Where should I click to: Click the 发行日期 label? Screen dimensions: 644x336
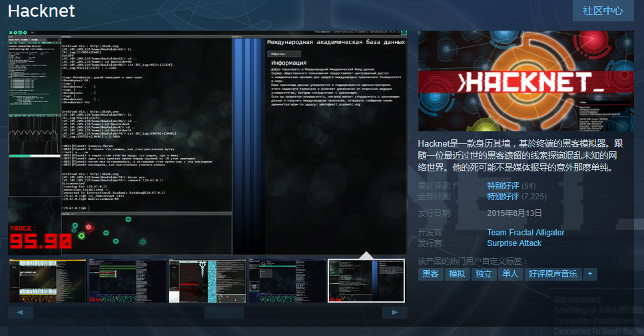point(434,213)
